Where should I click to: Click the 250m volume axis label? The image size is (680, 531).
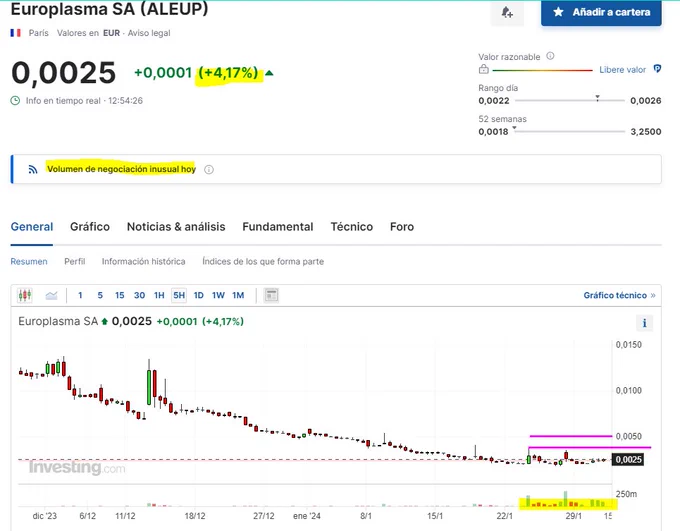click(x=626, y=494)
